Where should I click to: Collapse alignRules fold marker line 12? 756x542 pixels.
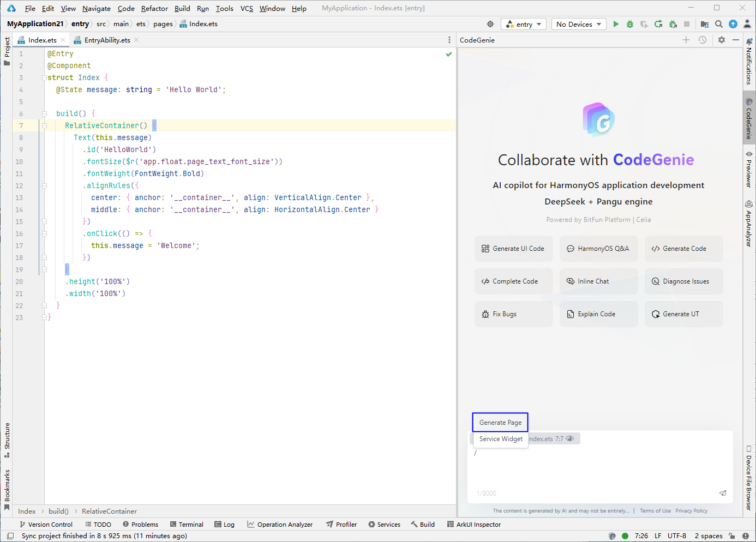[44, 186]
